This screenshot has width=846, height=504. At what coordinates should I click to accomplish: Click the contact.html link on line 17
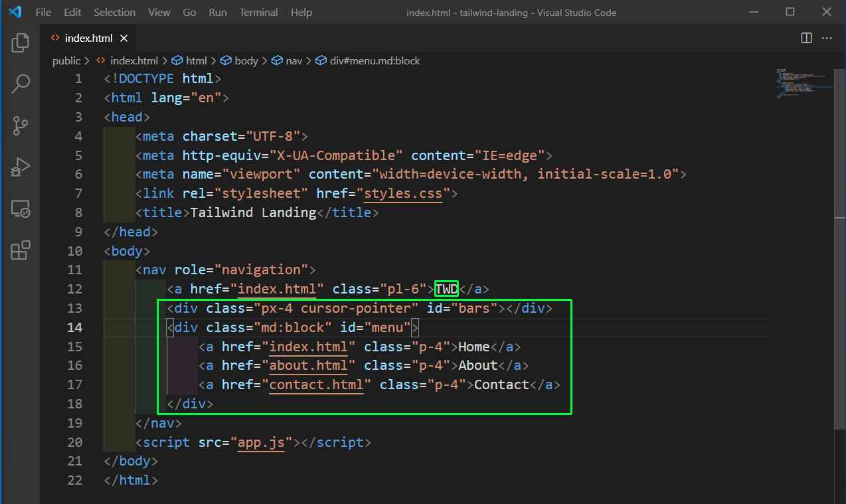[x=317, y=384]
